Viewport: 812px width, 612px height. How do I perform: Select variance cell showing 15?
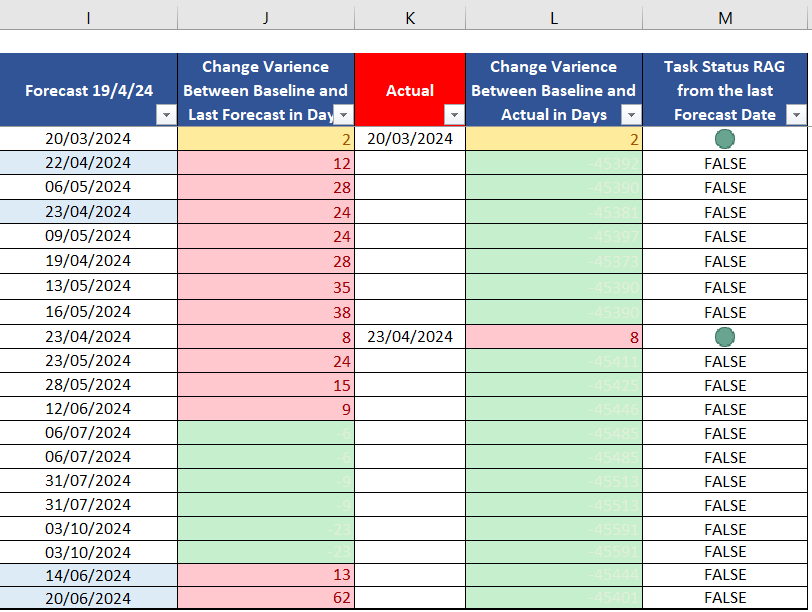[266, 385]
